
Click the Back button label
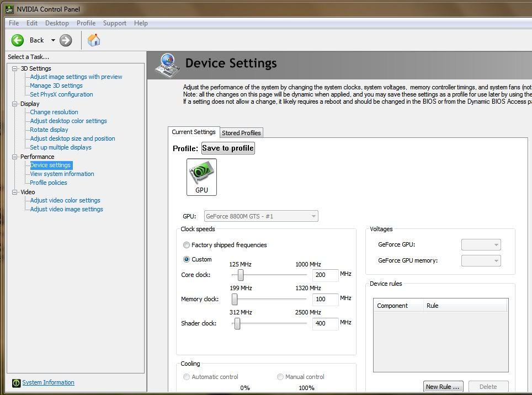point(36,40)
